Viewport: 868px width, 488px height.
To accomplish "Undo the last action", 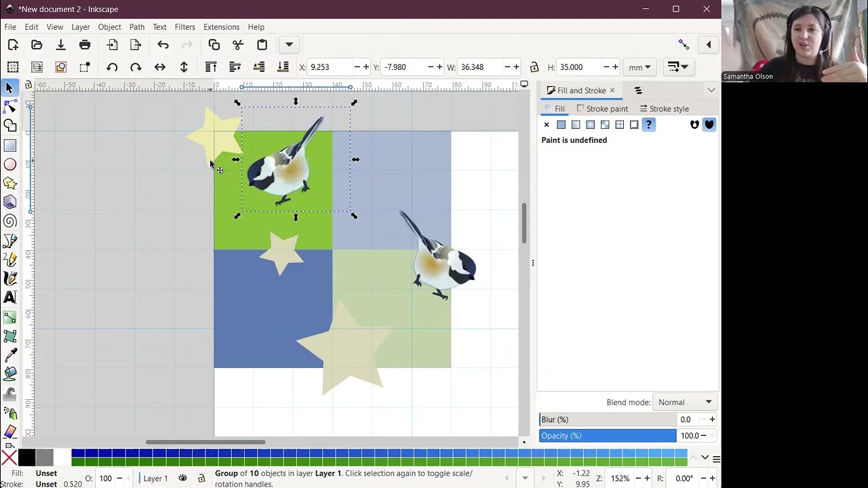I will pos(163,45).
